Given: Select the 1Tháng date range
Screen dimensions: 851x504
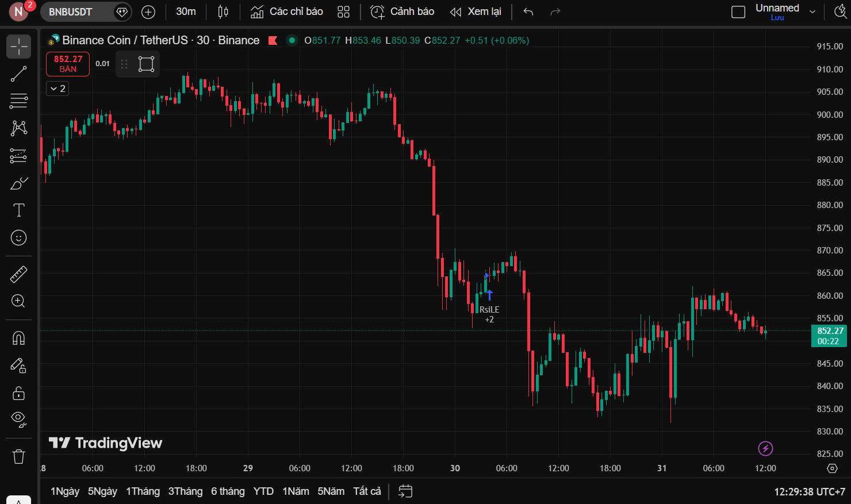Looking at the screenshot, I should coord(143,491).
